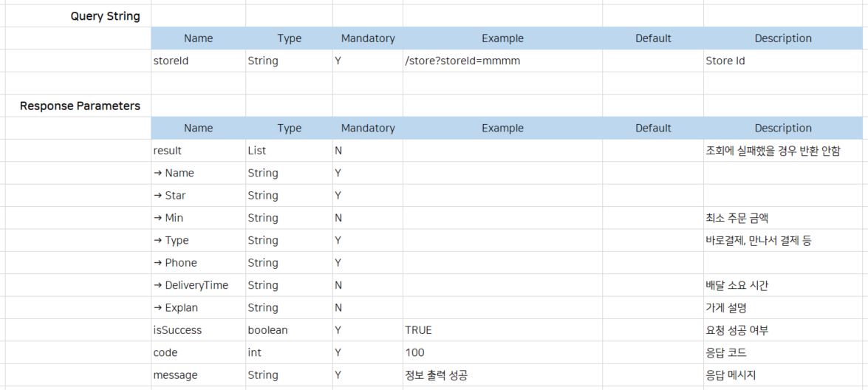Viewport: 868px width, 390px height.
Task: Click the "result" parameter name cell
Action: point(168,151)
